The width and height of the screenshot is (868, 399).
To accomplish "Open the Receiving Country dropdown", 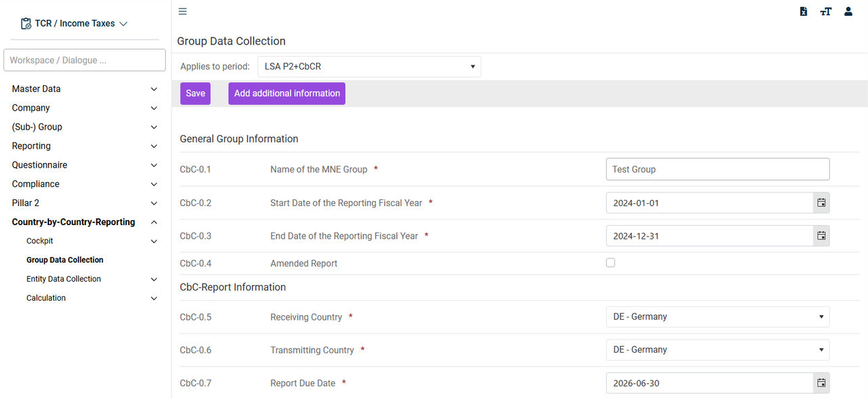I will coord(717,316).
